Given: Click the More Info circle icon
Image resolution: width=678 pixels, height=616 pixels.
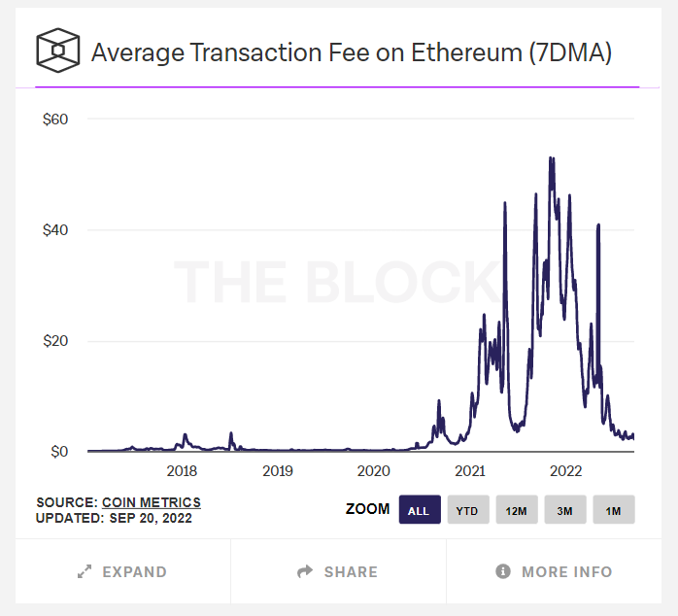Looking at the screenshot, I should click(x=503, y=572).
